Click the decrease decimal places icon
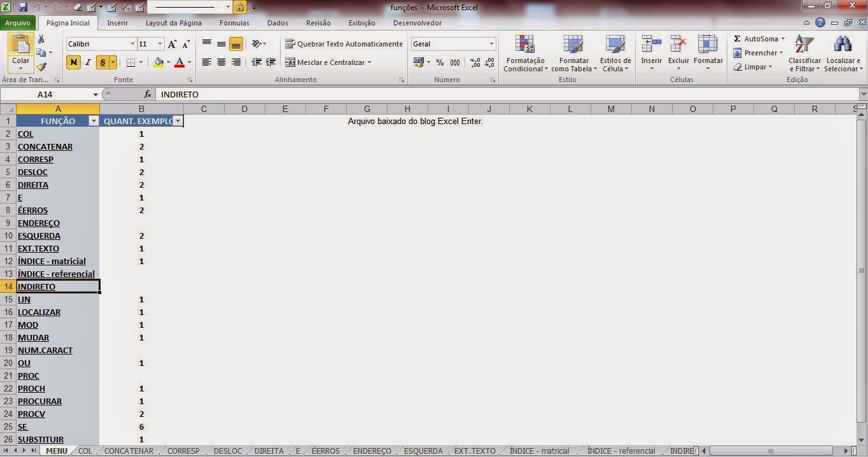 click(x=489, y=62)
